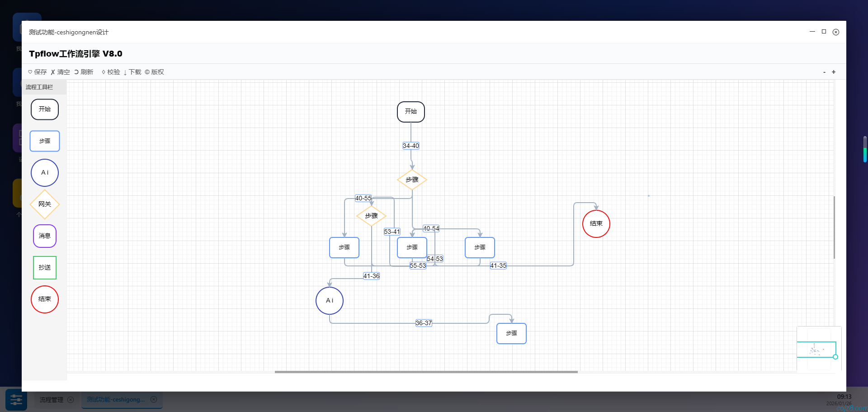Select the 结束 end node on canvas
The image size is (868, 412).
pos(596,224)
